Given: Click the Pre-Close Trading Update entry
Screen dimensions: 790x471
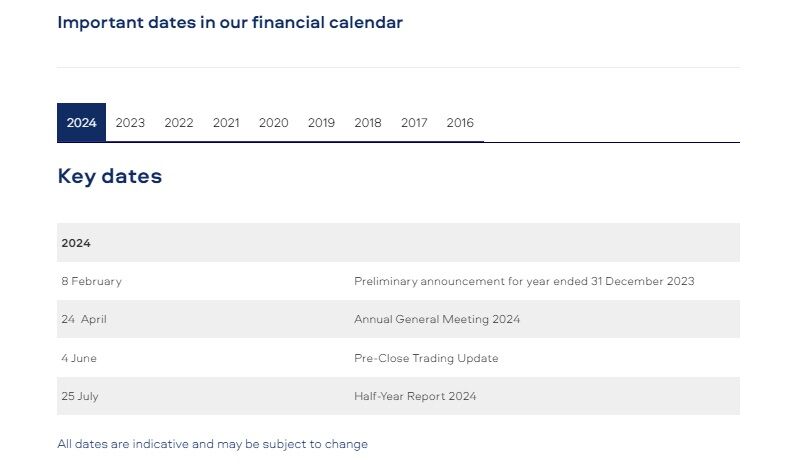Looking at the screenshot, I should 426,358.
